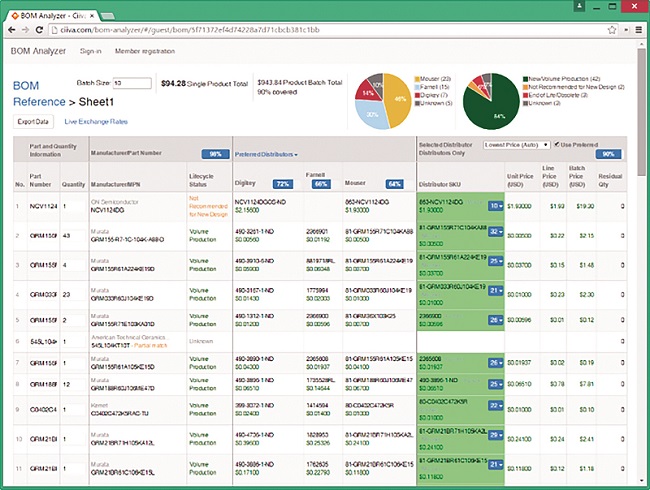The image size is (650, 490).
Task: Click the Farnell 66% coverage badge
Action: point(321,184)
